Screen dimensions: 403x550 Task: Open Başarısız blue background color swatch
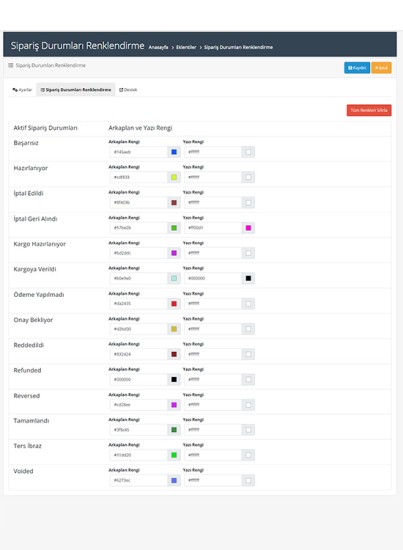pyautogui.click(x=174, y=152)
